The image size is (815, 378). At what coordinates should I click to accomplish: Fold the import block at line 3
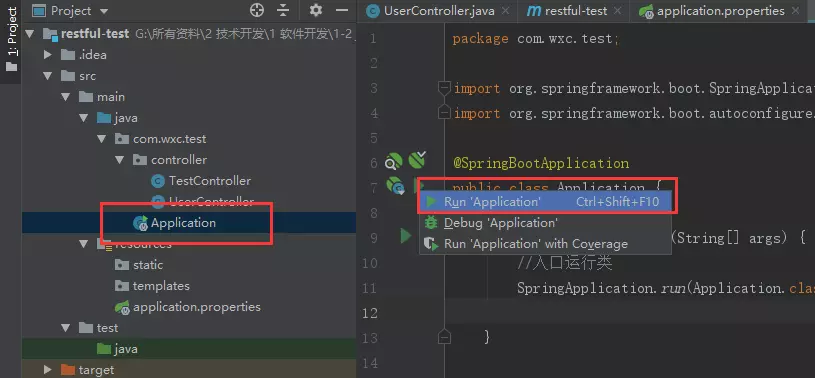point(443,89)
